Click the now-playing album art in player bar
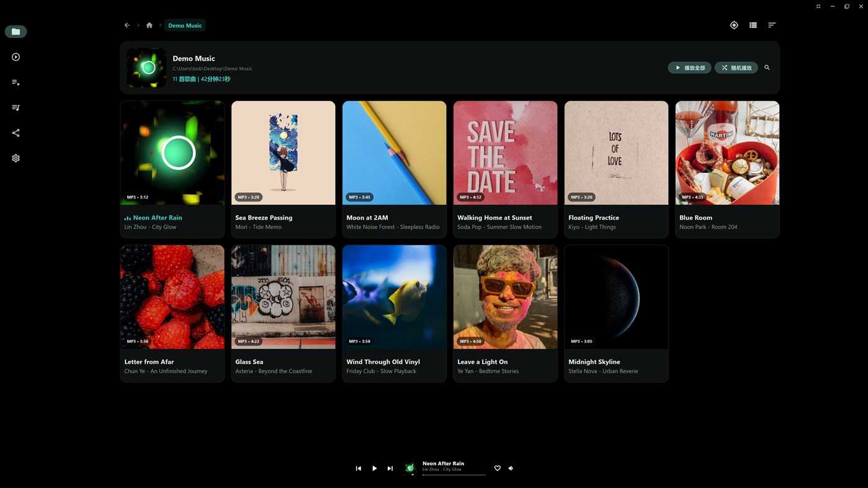868x488 pixels. [409, 468]
